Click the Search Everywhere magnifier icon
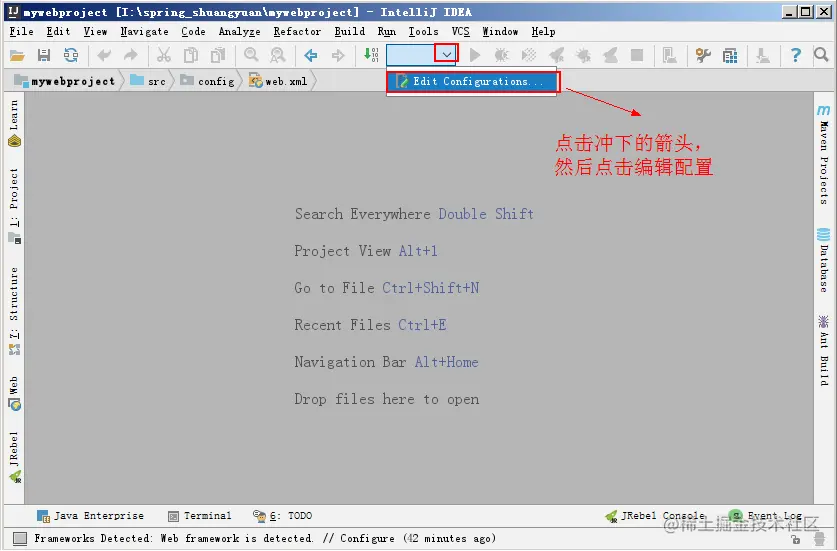 pos(821,54)
